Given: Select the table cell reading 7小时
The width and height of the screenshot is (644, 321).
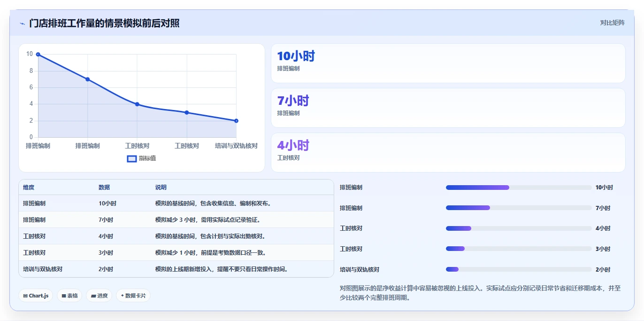Looking at the screenshot, I should 106,220.
